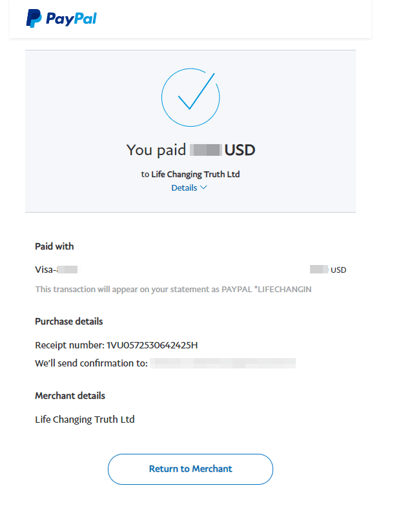The height and width of the screenshot is (532, 403).
Task: Select receipt number 1VU0572530642425H
Action: pyautogui.click(x=152, y=345)
